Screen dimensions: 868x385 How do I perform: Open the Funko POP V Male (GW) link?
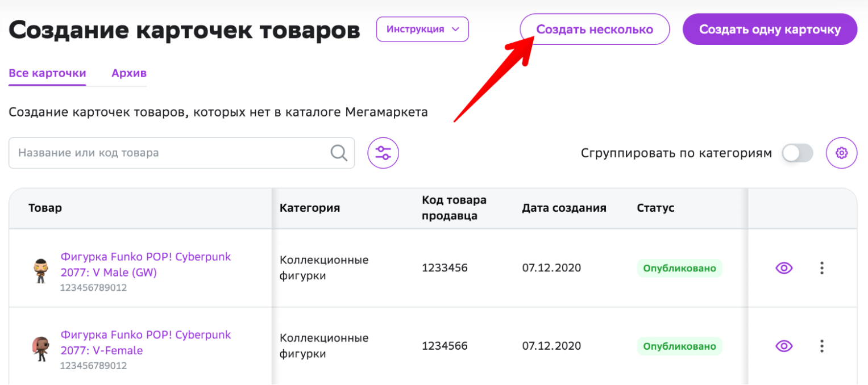click(x=146, y=265)
